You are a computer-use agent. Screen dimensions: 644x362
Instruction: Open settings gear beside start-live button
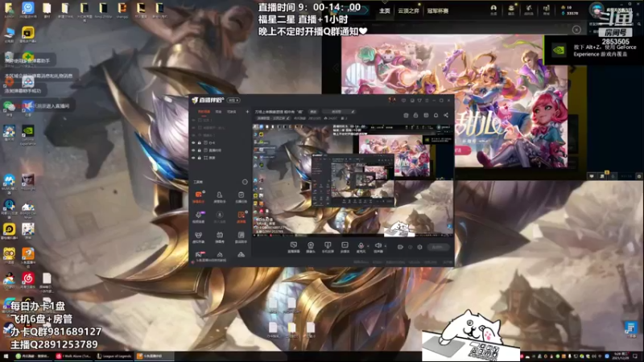pos(419,247)
